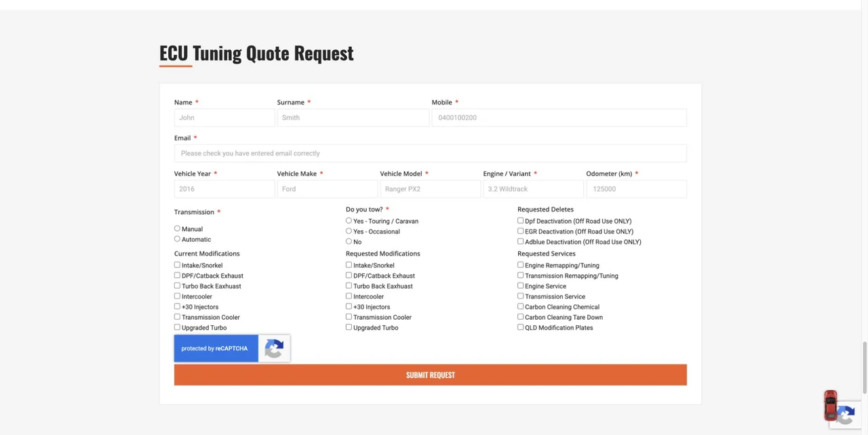
Task: Check DPF/Catback Exhaust under Current Modifications
Action: tap(177, 275)
